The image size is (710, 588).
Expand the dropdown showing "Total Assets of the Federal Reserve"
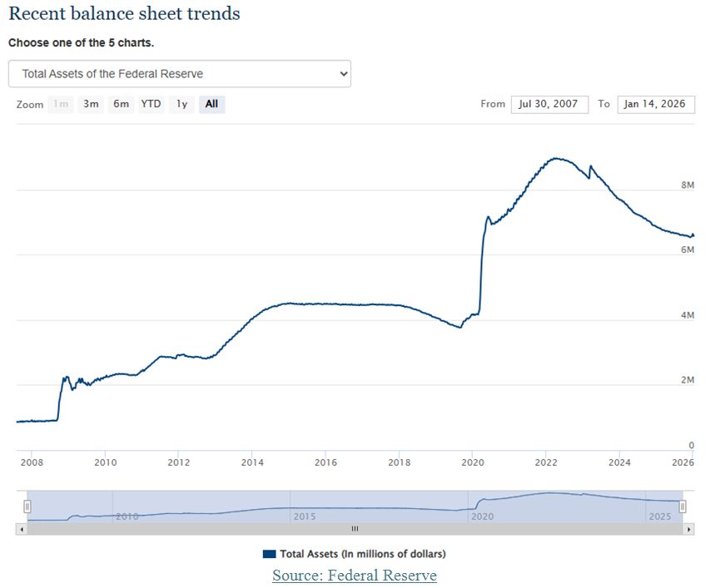click(180, 73)
